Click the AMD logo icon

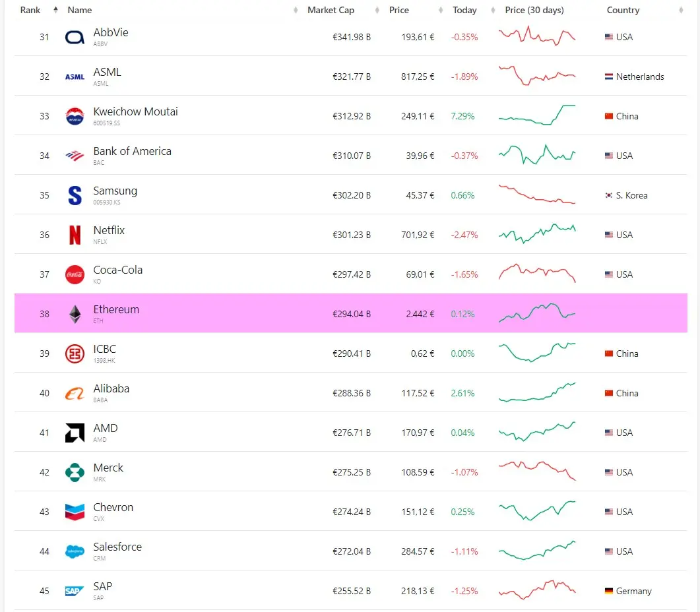click(x=75, y=433)
